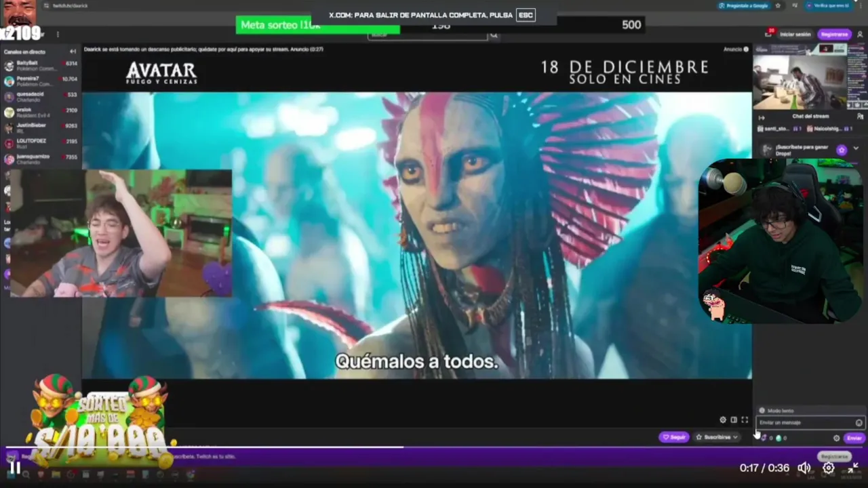Toggle theatre mode in Twitch player
This screenshot has height=488, width=868.
pos(734,420)
